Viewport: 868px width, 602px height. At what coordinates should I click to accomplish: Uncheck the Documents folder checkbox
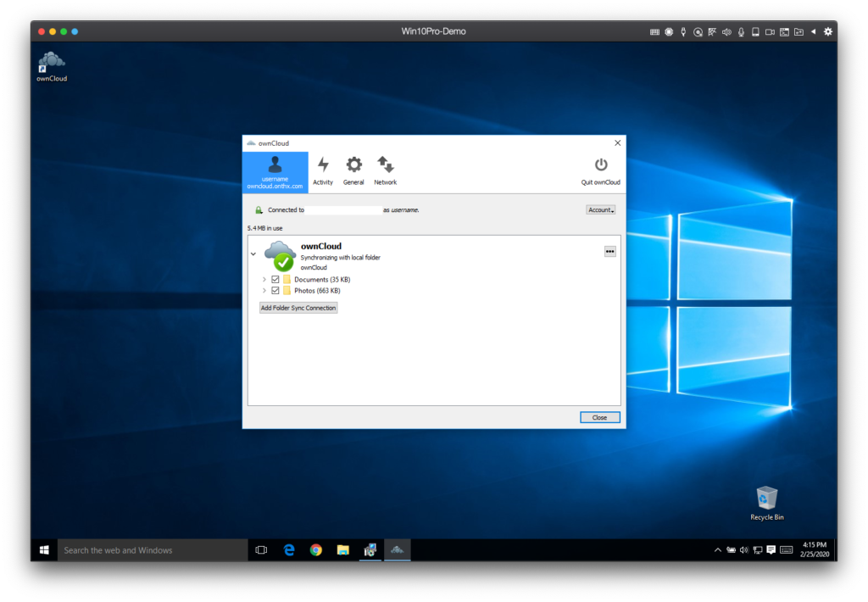click(275, 280)
